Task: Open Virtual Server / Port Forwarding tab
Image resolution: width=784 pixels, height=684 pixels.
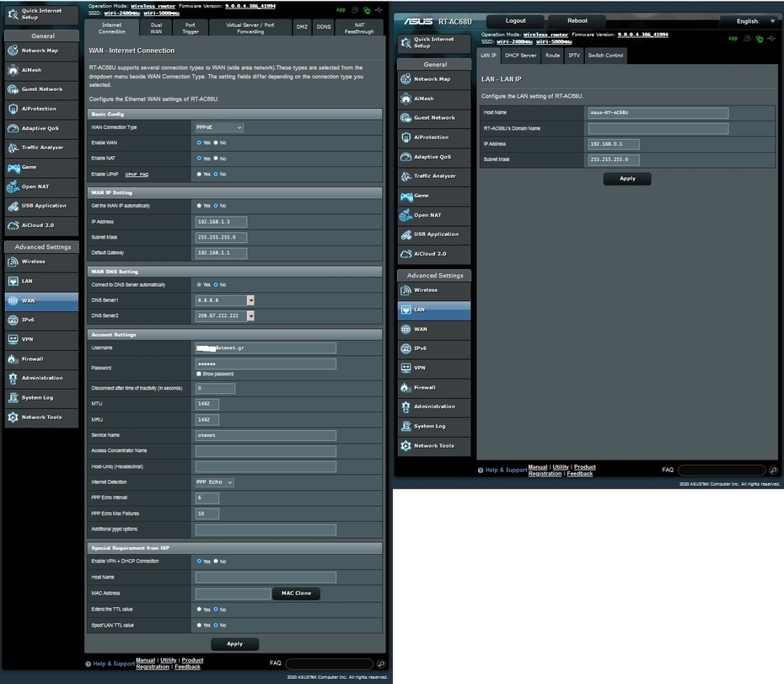Action: tap(250, 28)
